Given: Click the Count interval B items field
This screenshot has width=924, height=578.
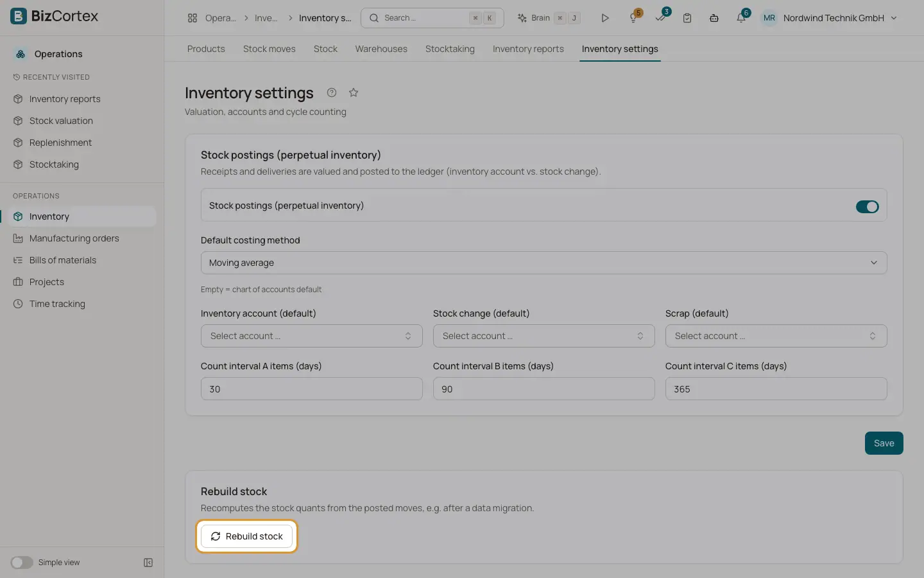Looking at the screenshot, I should tap(544, 389).
